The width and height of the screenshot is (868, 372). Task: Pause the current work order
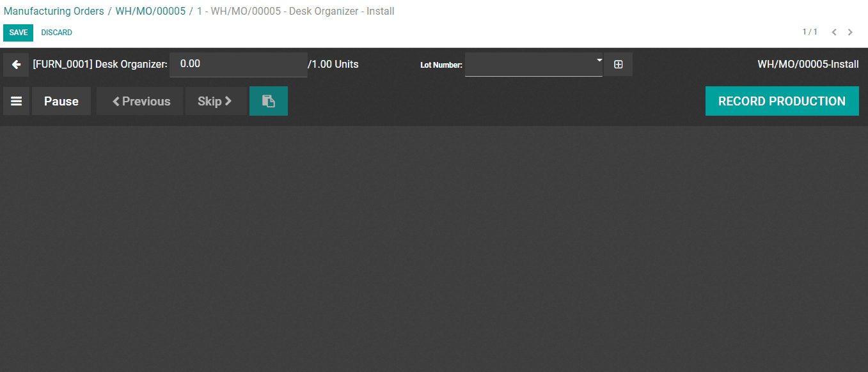point(61,100)
